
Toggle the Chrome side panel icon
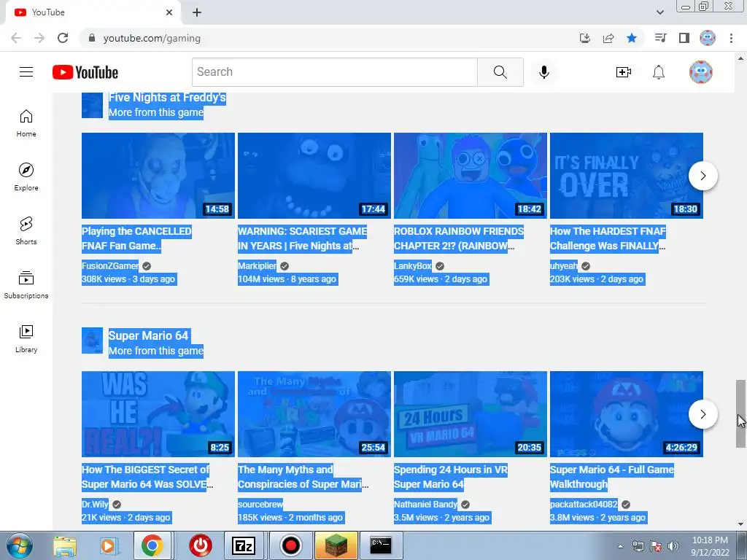(684, 38)
